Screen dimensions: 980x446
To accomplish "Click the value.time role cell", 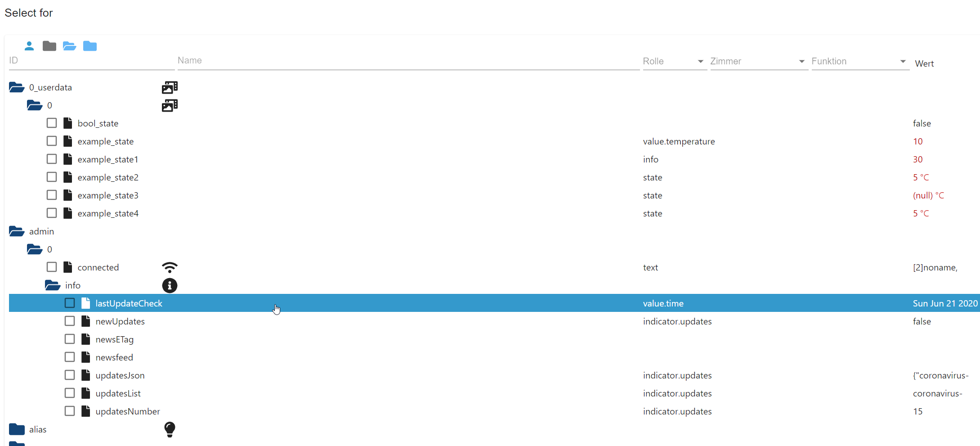I will click(x=663, y=303).
